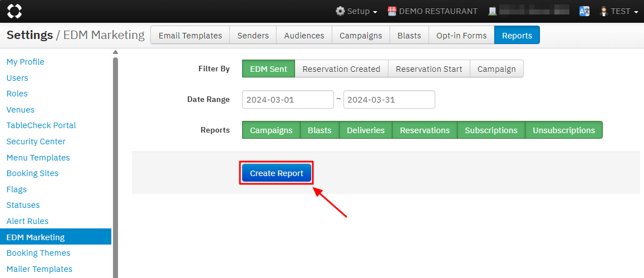Toggle the Deliveries report option

[365, 130]
